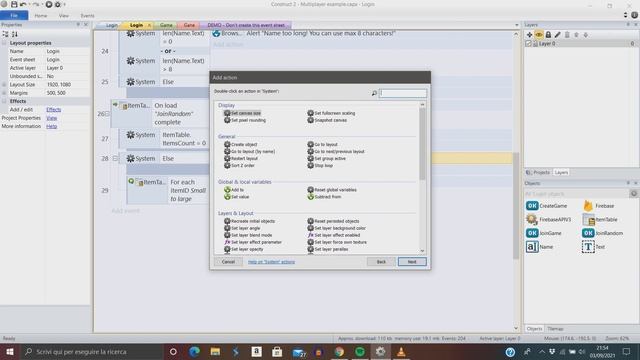Select 'Set layer parallax' action
This screenshot has height=360, width=640.
[x=328, y=249]
